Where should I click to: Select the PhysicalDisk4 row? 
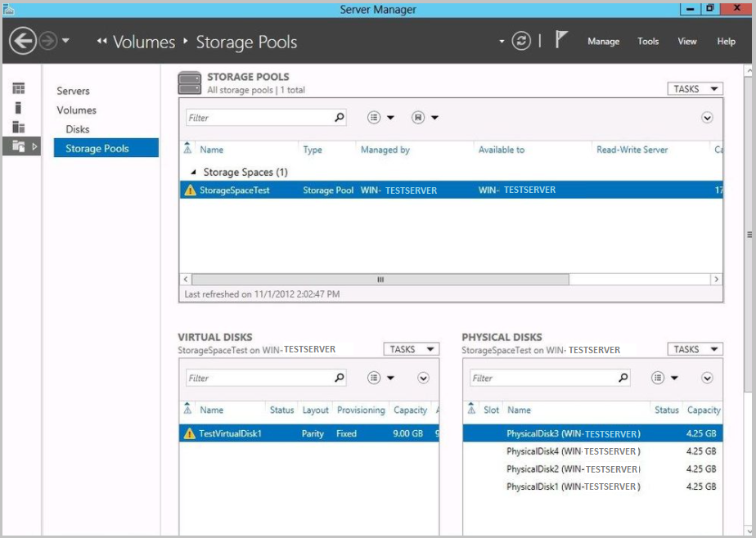(573, 451)
